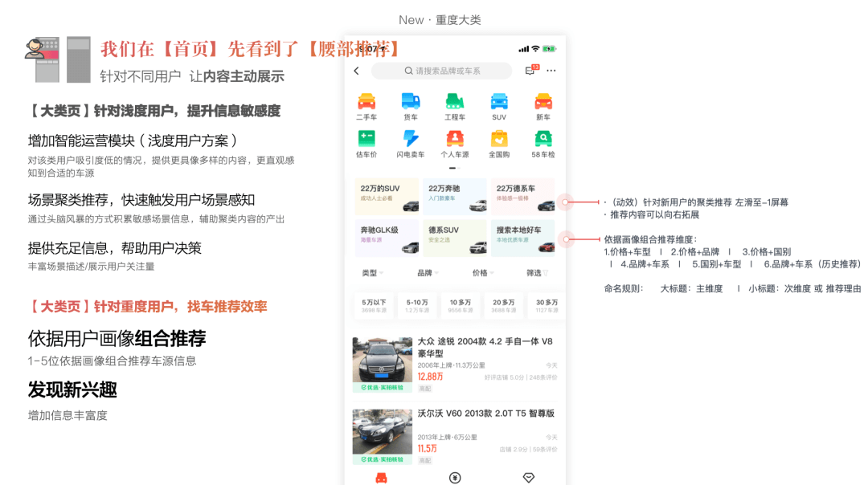The height and width of the screenshot is (485, 868).
Task: Select the 20多万 price chip
Action: (x=504, y=306)
